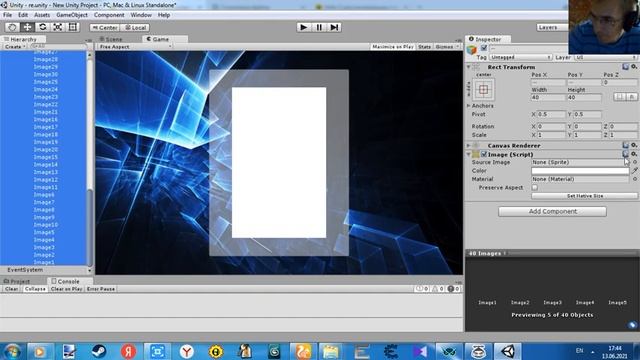The image size is (640, 360).
Task: Toggle the Stats overlay
Action: [424, 47]
